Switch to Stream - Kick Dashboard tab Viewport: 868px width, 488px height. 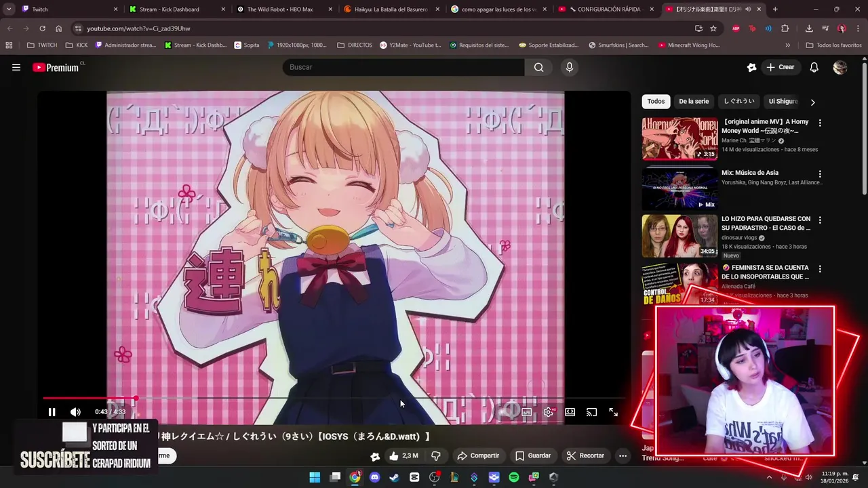pyautogui.click(x=178, y=9)
